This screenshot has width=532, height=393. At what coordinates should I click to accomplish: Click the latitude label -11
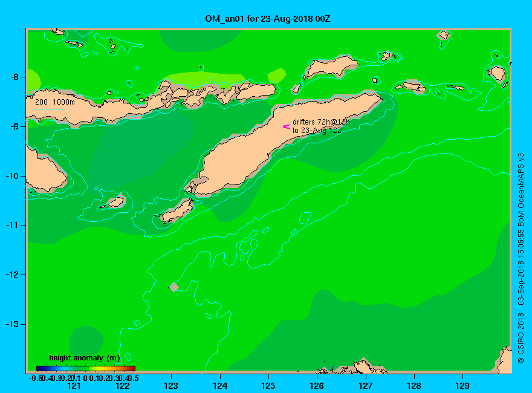coord(13,226)
